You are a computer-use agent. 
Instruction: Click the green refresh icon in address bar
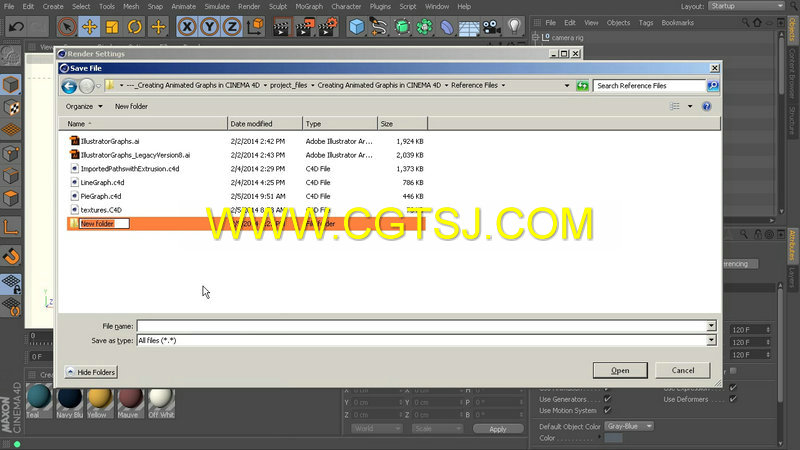point(582,86)
